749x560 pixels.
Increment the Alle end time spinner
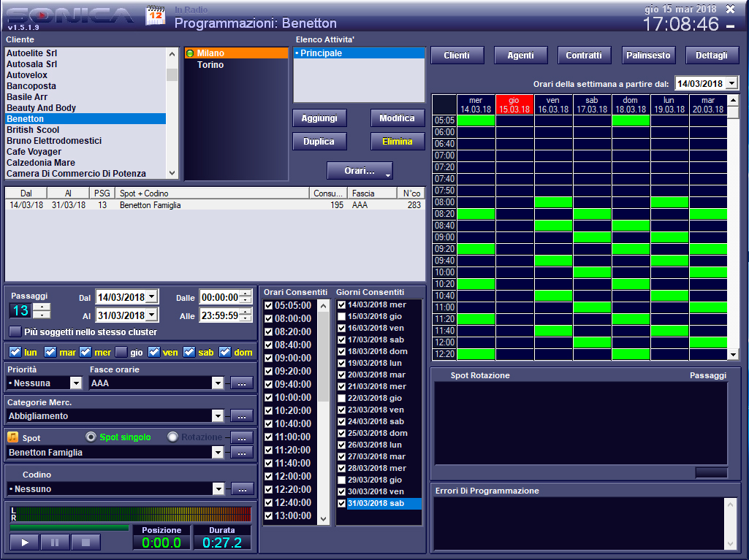point(246,312)
